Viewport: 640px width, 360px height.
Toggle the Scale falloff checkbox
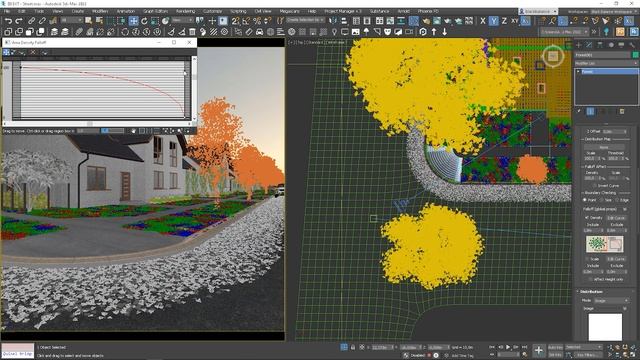point(587,259)
